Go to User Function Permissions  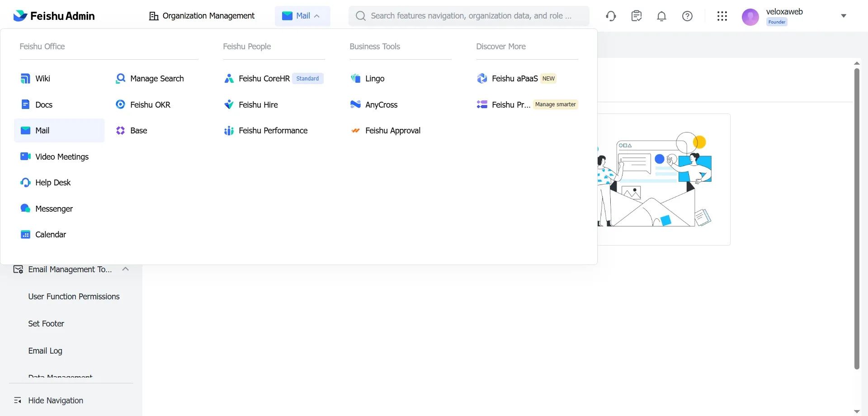[x=74, y=297]
